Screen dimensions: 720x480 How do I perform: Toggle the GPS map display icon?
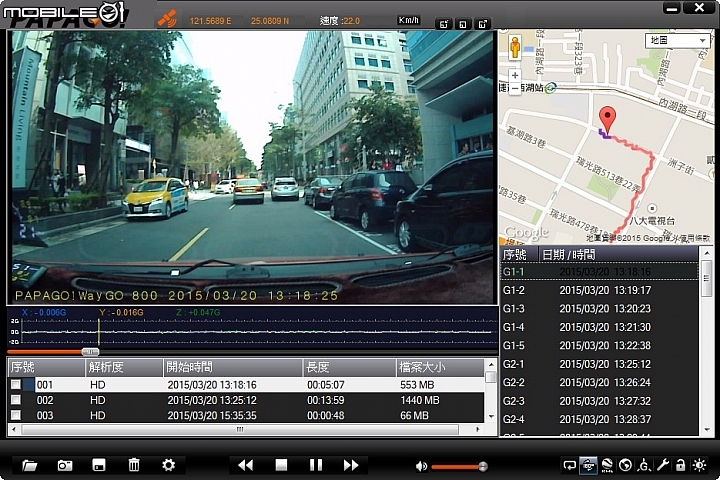tap(588, 465)
